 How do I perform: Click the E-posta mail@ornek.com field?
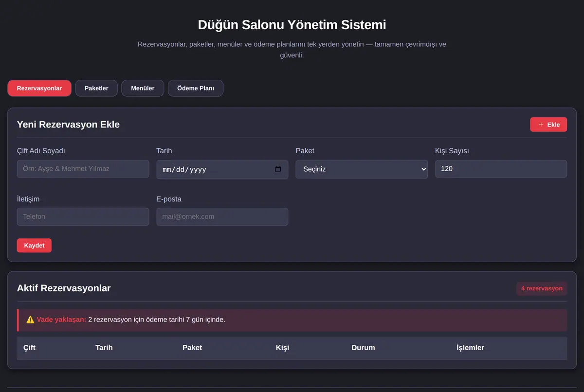point(222,216)
